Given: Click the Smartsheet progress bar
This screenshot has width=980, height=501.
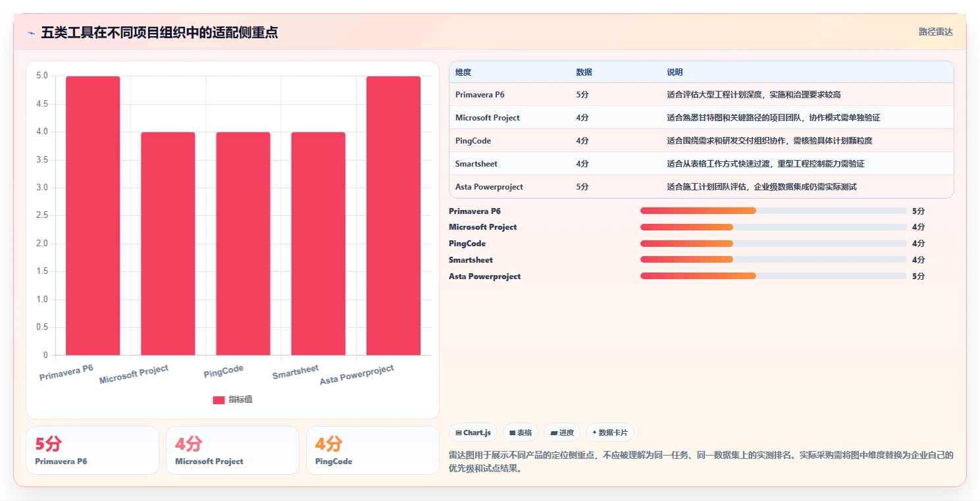Looking at the screenshot, I should (773, 259).
